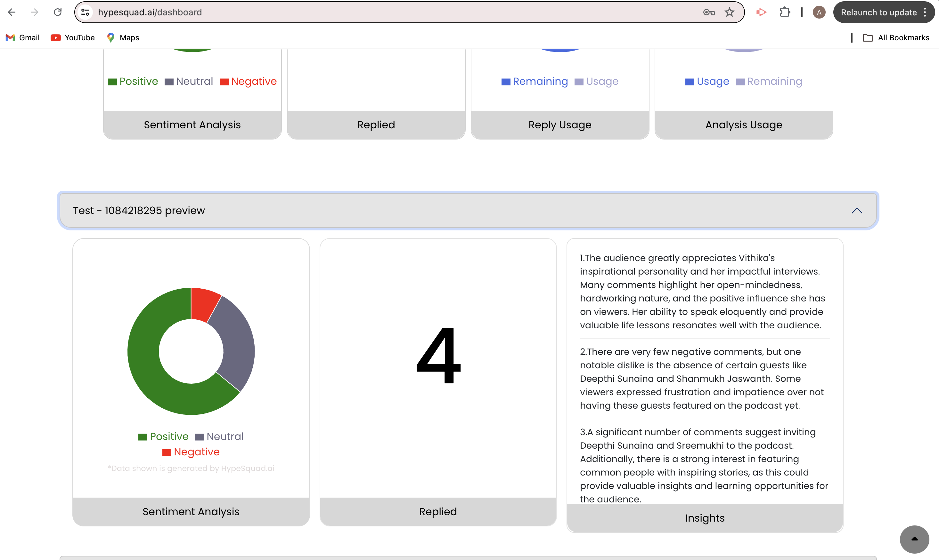The image size is (939, 560).
Task: Open the All Bookmarks folder
Action: (896, 38)
